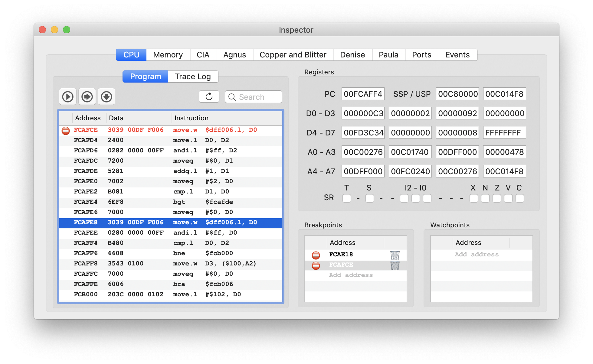
Task: Open the Paula tab
Action: pos(389,55)
